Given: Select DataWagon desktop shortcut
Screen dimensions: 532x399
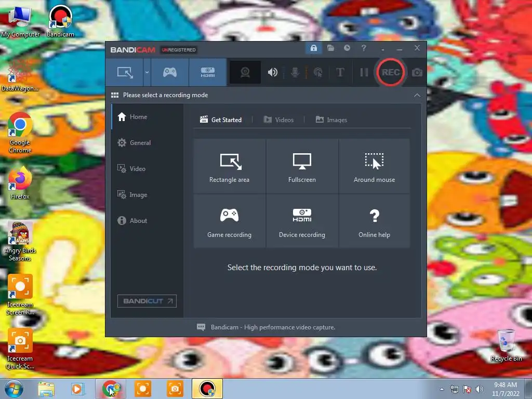Looking at the screenshot, I should click(x=20, y=75).
